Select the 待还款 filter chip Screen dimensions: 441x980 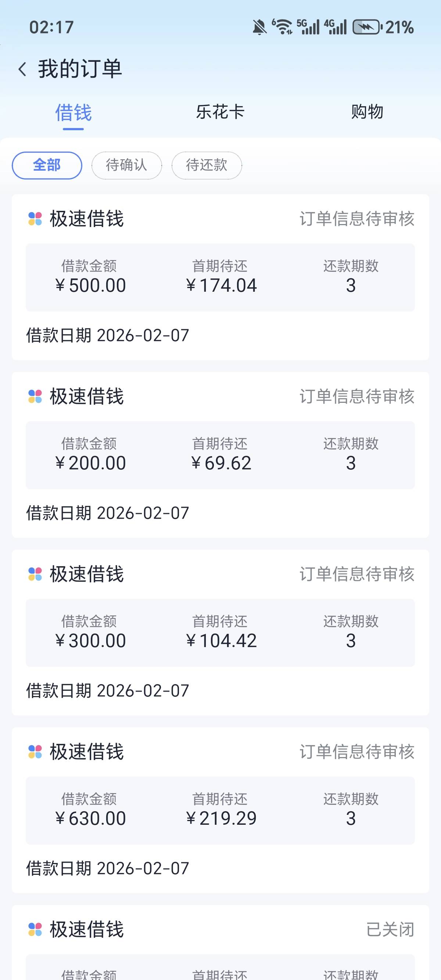[x=207, y=166]
